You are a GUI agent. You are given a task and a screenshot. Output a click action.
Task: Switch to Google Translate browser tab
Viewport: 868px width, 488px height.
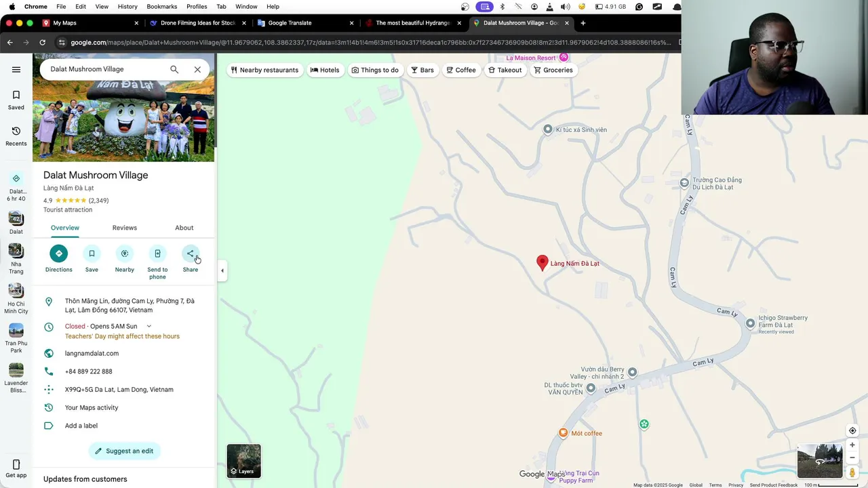304,22
